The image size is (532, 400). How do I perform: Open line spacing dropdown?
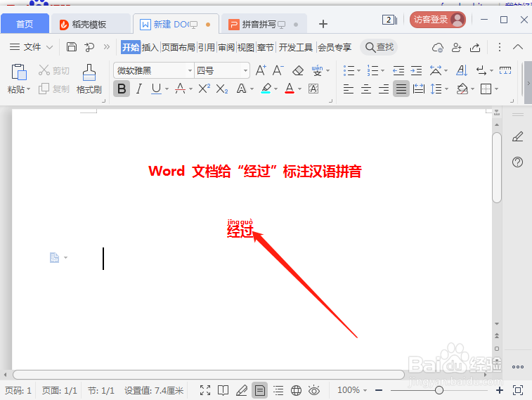[x=446, y=89]
